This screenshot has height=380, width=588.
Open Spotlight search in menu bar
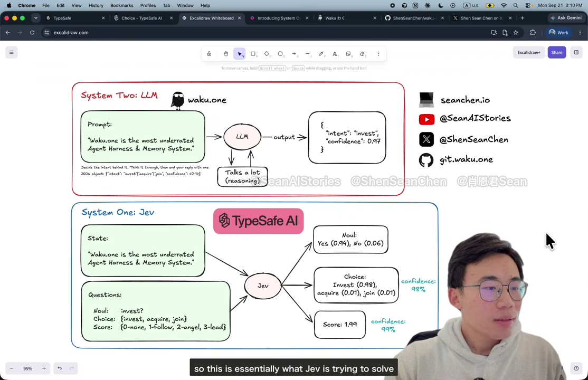click(516, 6)
